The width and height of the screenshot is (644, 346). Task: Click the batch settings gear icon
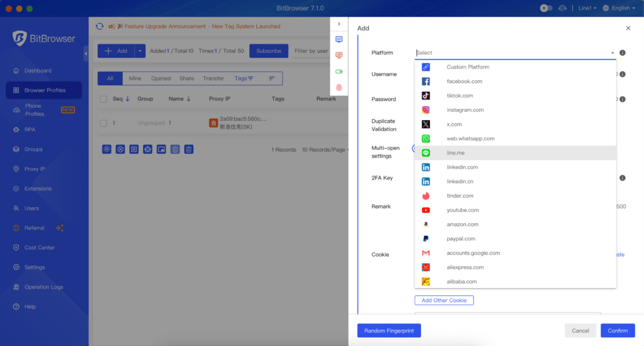(x=106, y=149)
